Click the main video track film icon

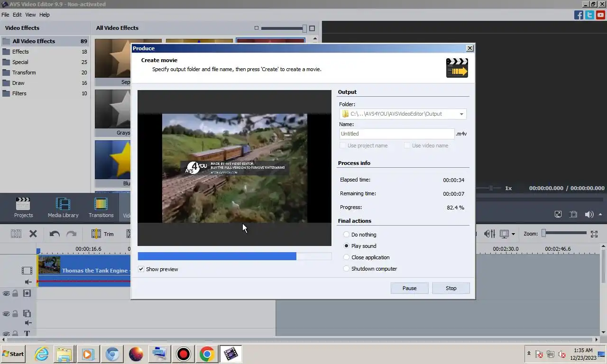(x=27, y=271)
